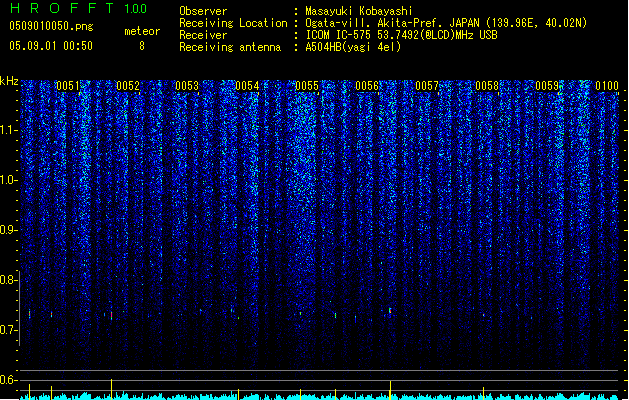Click observer name Masayuki Kobayashi
629x400 pixels.
coord(359,11)
